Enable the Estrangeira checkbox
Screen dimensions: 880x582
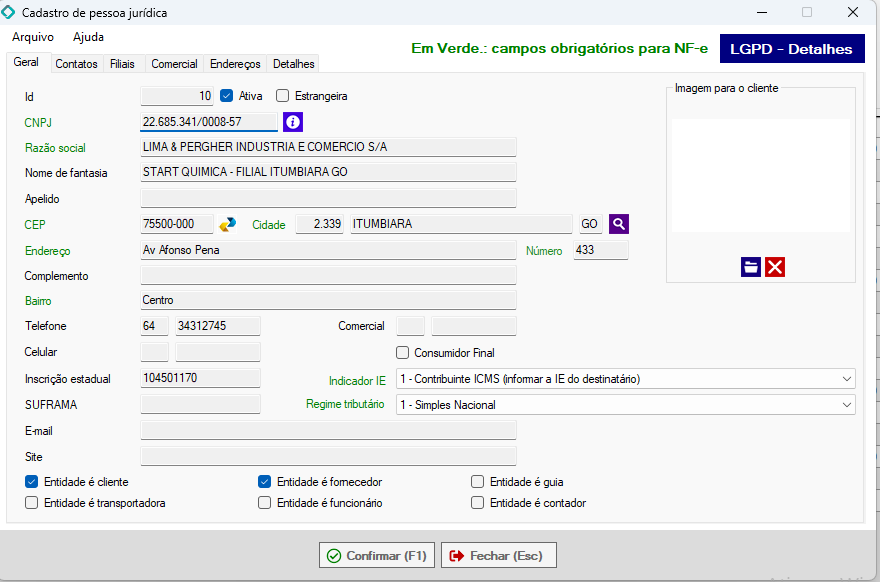[282, 96]
